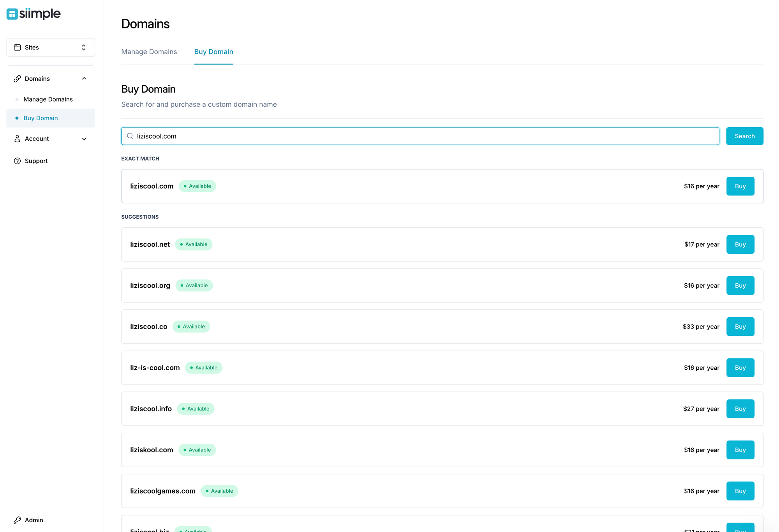Click the Domains page title
The width and height of the screenshot is (779, 532).
tap(145, 24)
